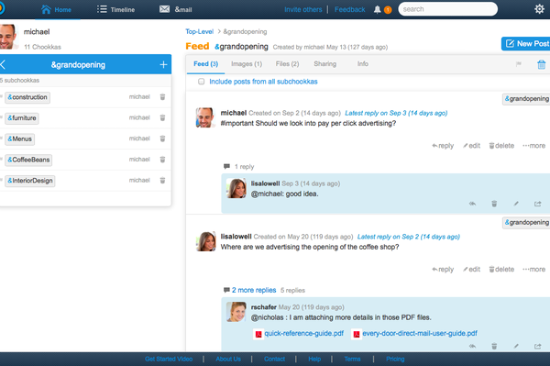Edit pencil icon on lisalowell's good idea reply
550x366 pixels.
pos(516,204)
